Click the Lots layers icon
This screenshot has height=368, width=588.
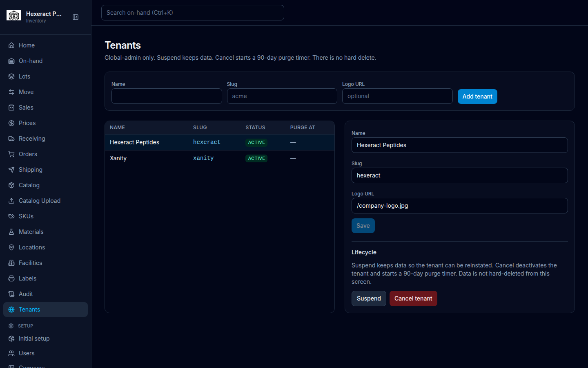pos(11,76)
